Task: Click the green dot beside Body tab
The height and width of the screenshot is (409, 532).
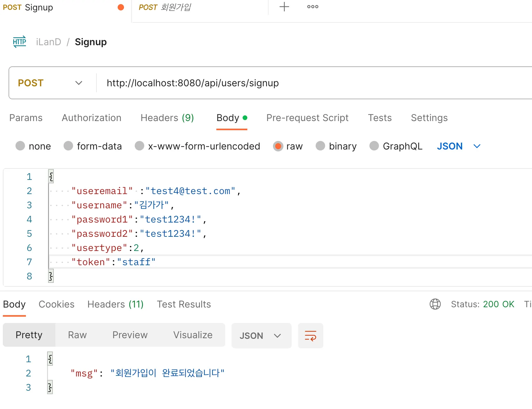Action: point(245,118)
